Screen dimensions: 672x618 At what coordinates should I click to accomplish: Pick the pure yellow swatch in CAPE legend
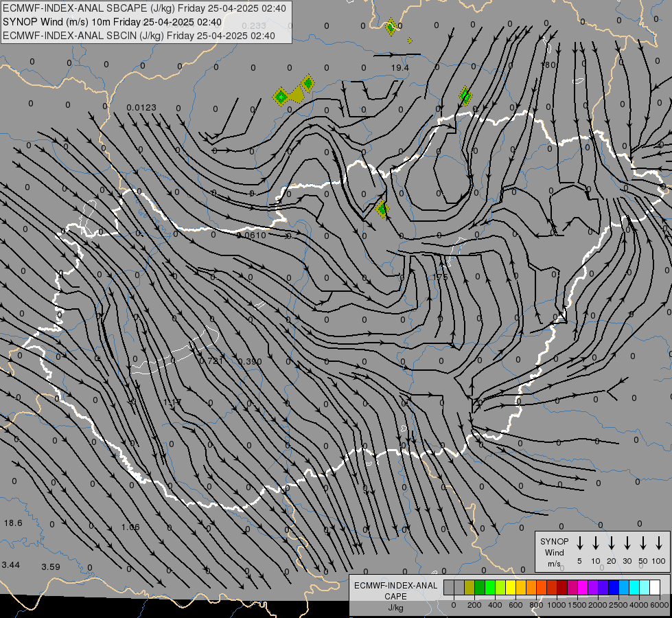511,587
